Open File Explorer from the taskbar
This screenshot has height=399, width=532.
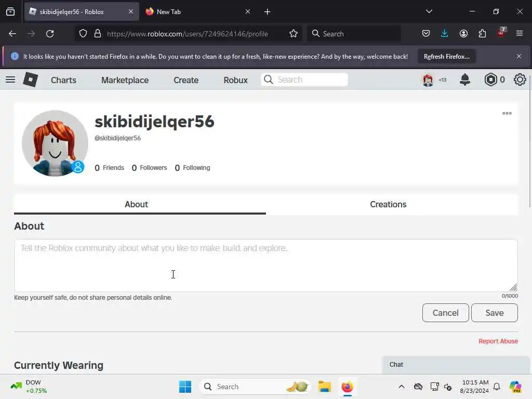pos(324,387)
